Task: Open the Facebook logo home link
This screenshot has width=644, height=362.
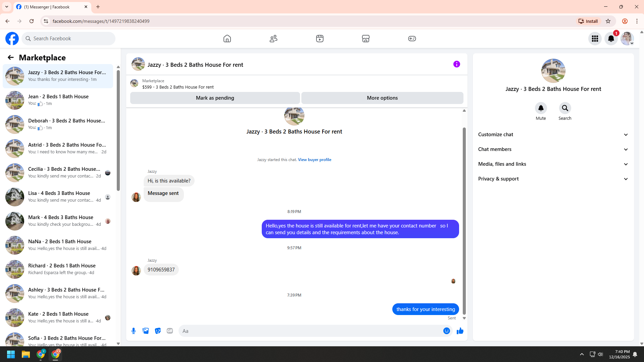Action: click(12, 39)
